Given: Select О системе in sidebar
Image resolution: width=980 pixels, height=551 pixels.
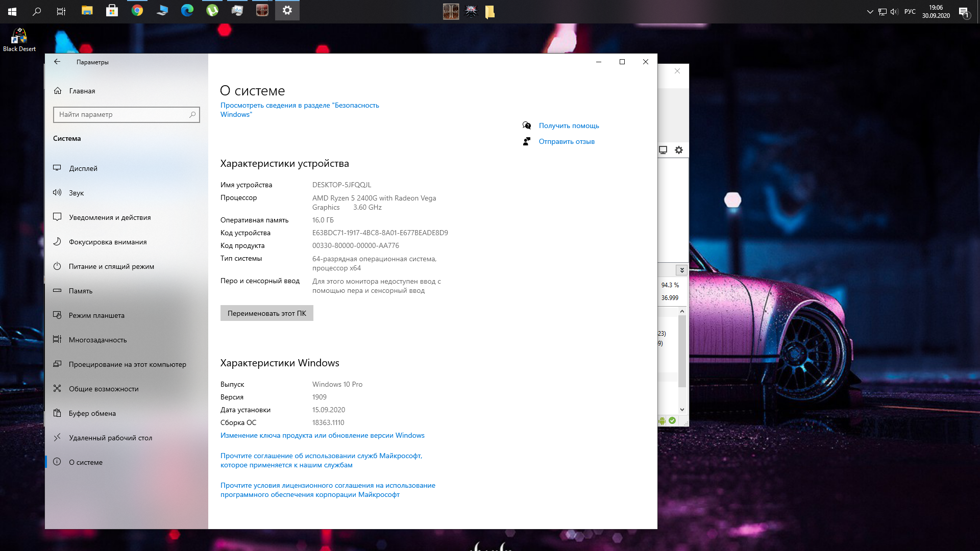Looking at the screenshot, I should click(x=126, y=462).
